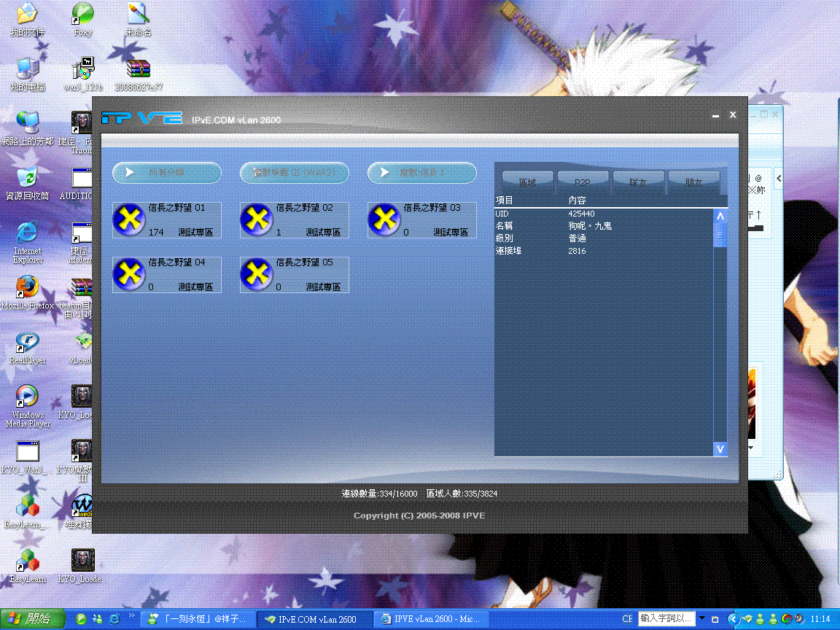The height and width of the screenshot is (630, 840).
Task: Open the RealPlayer desktop icon
Action: click(x=27, y=342)
